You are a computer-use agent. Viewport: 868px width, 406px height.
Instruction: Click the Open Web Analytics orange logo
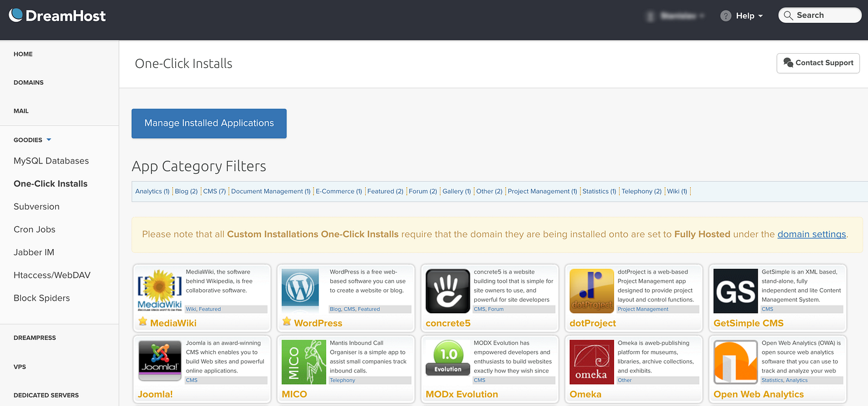point(736,362)
